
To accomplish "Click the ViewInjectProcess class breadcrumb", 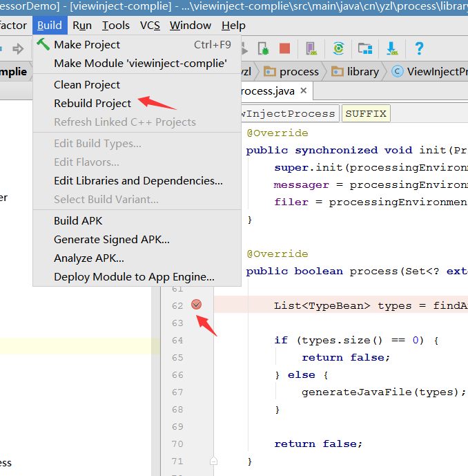I will pyautogui.click(x=429, y=72).
